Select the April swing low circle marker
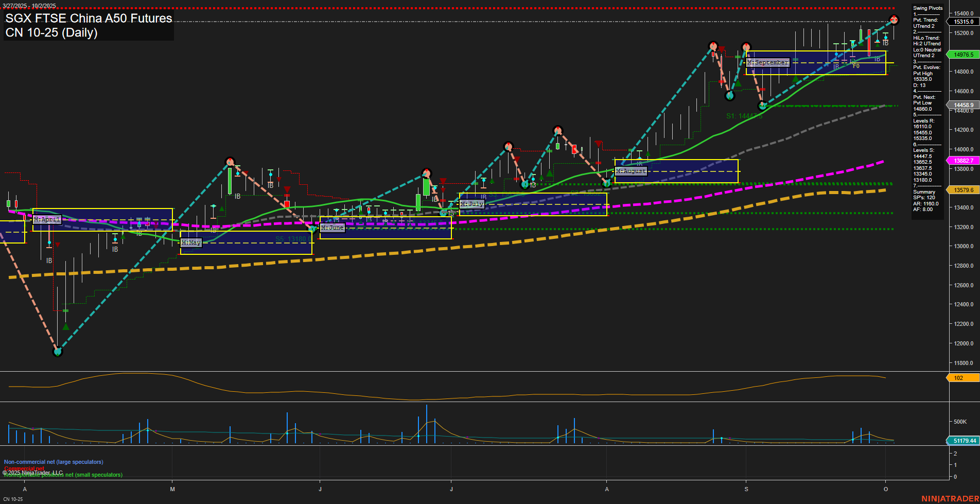This screenshot has width=980, height=504. coord(58,353)
